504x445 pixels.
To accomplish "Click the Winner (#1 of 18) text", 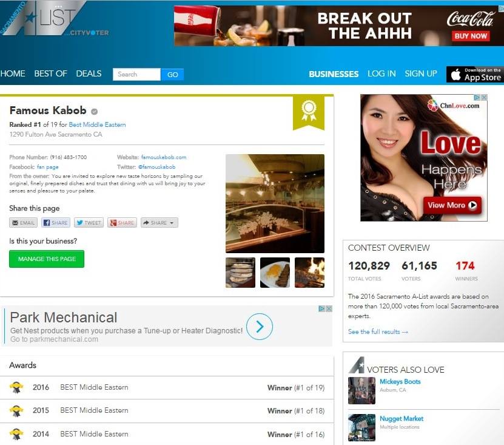I will pos(296,411).
